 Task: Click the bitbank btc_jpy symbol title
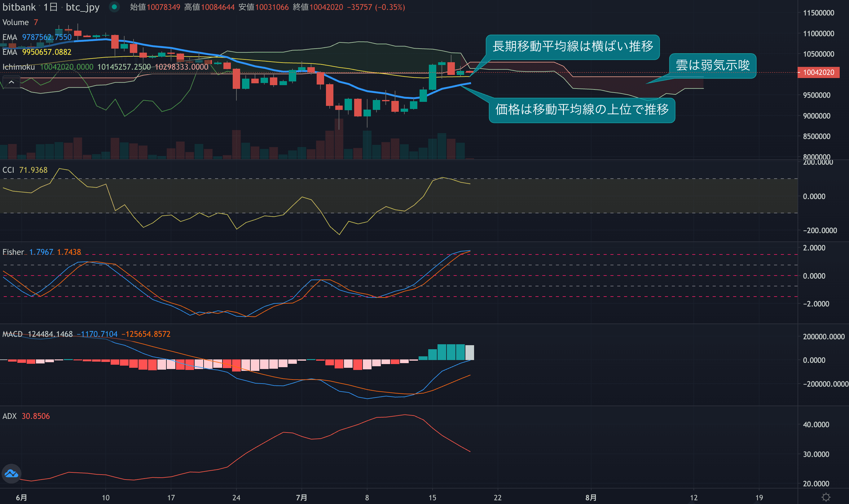[51, 7]
